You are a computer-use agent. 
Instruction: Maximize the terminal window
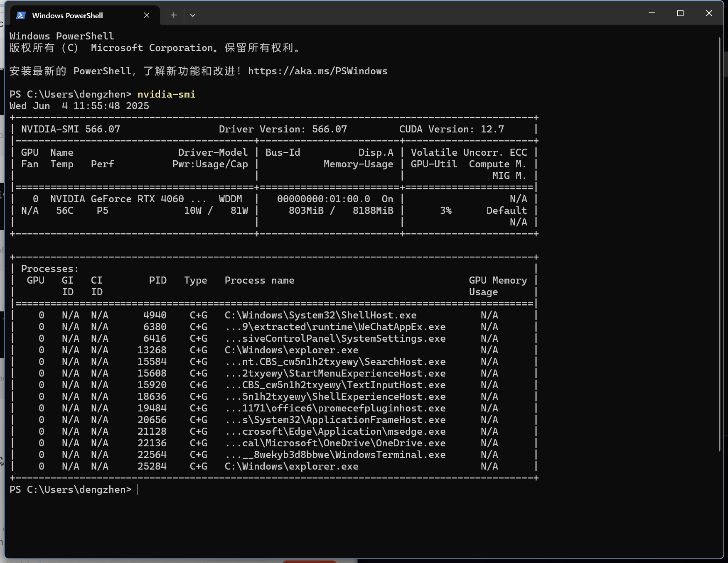click(x=680, y=13)
